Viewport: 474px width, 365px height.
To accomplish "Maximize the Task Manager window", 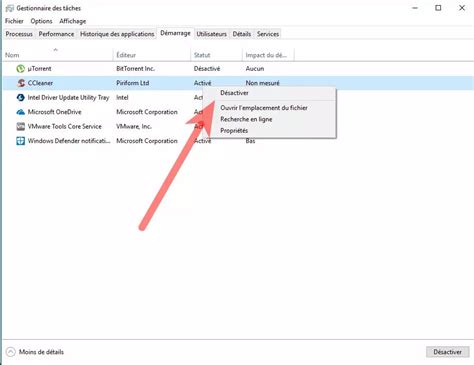I will coord(438,8).
